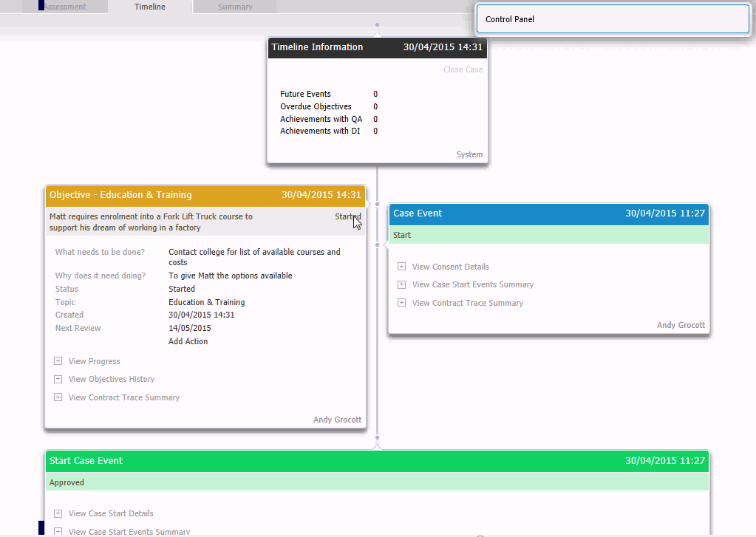Click Achievements with DI label
This screenshot has height=537, width=756.
click(x=320, y=131)
